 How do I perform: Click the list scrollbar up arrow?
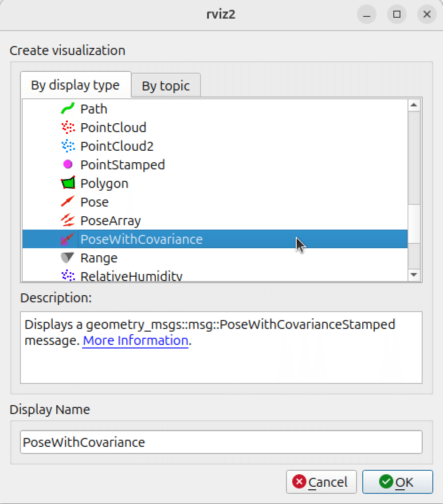tap(414, 105)
